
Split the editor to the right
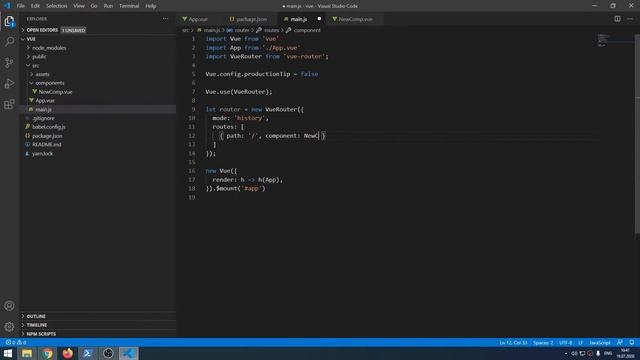pyautogui.click(x=617, y=19)
